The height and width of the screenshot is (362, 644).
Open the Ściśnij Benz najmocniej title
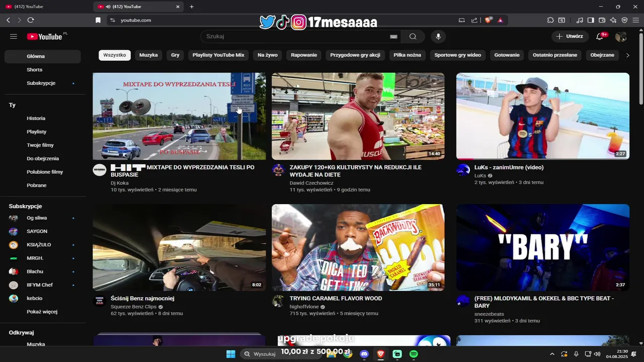142,299
